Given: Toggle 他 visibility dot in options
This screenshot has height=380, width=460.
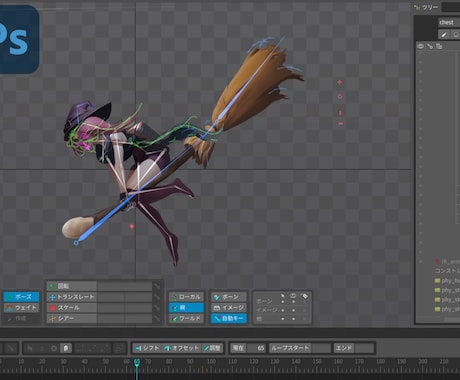Looking at the screenshot, I should (293, 319).
